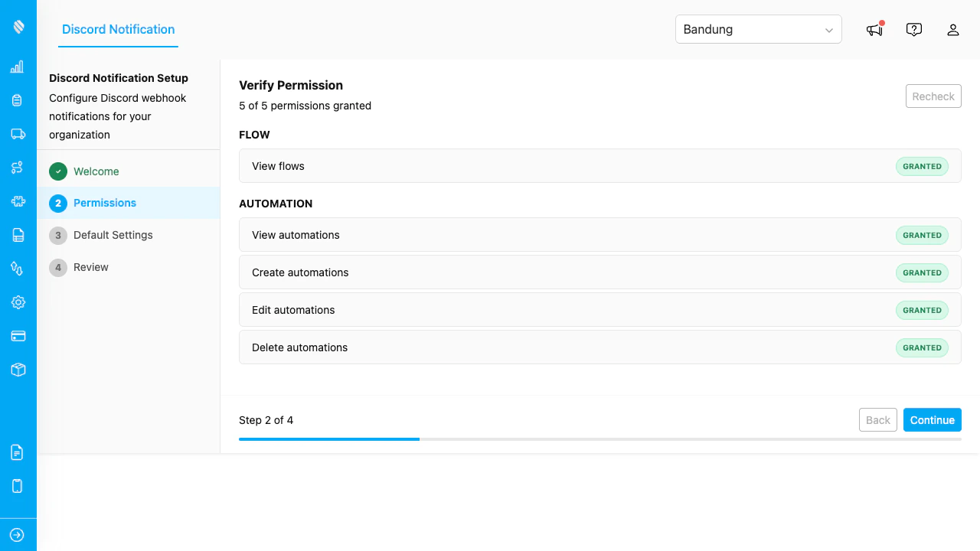Open the user profile icon top right

(x=952, y=30)
